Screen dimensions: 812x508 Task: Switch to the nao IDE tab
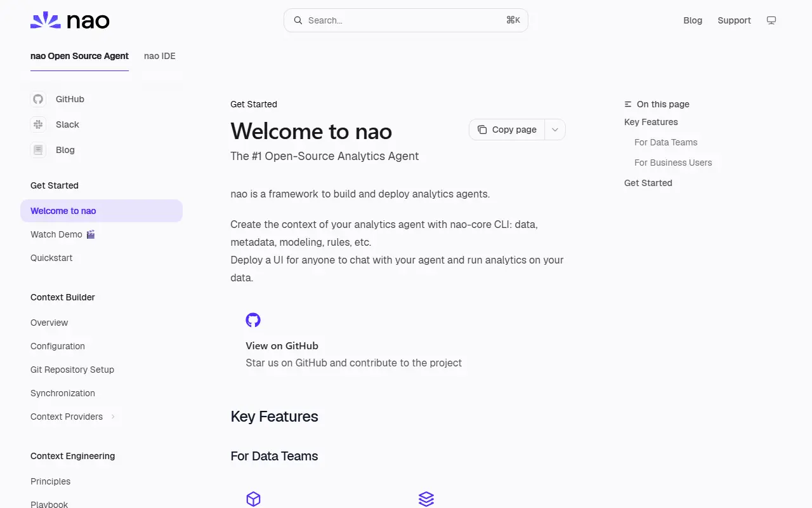[x=160, y=56]
